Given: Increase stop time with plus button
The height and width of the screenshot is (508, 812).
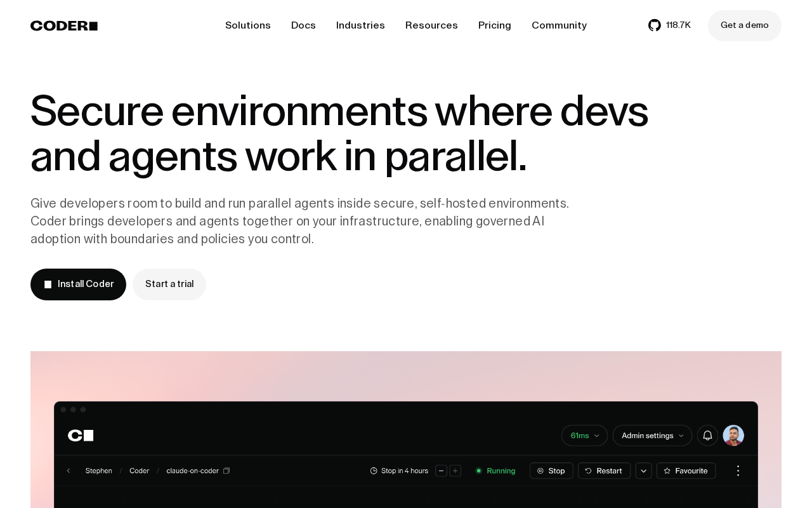Looking at the screenshot, I should (x=455, y=471).
